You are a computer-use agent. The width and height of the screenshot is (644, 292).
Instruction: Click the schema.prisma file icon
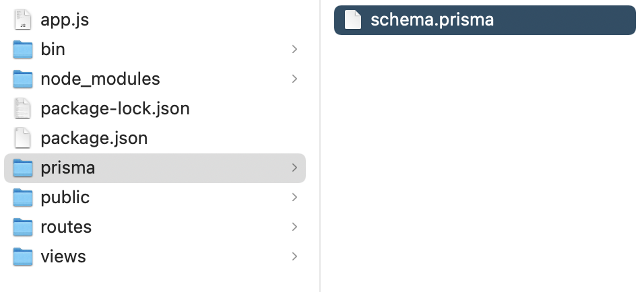coord(353,20)
